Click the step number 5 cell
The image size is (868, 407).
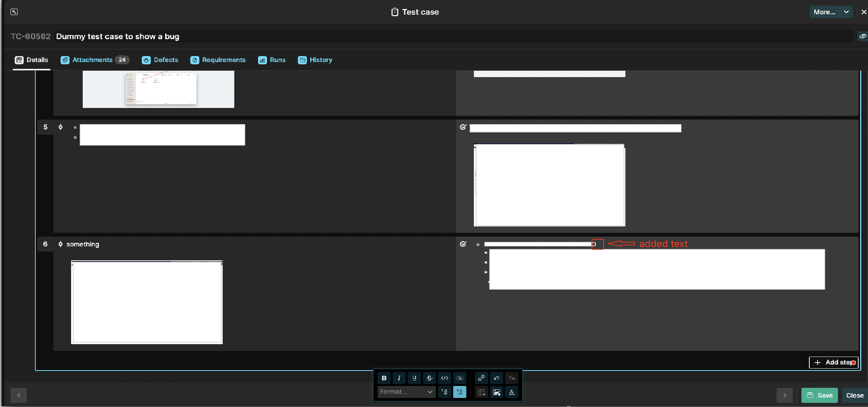46,127
